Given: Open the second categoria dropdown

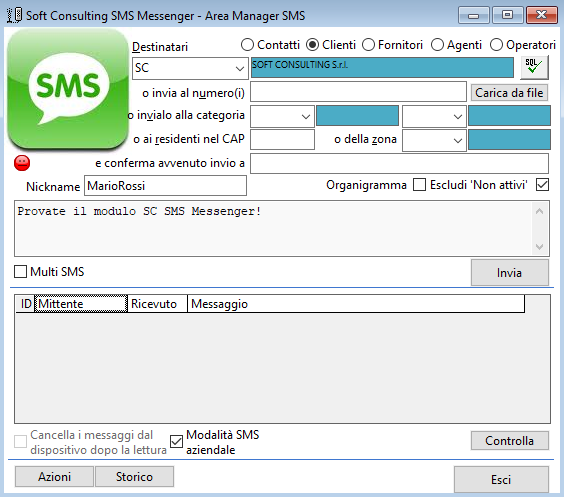Looking at the screenshot, I should [458, 117].
